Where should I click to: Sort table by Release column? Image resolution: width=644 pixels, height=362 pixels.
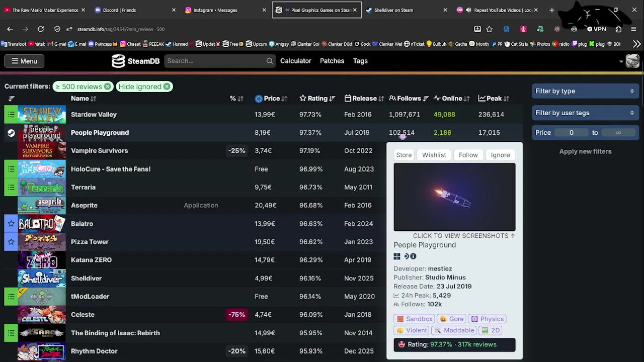[364, 99]
